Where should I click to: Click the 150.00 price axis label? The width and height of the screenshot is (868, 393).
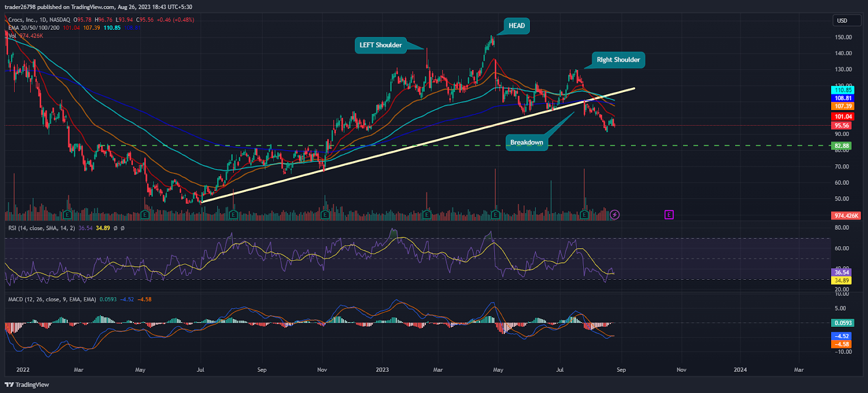(x=844, y=37)
